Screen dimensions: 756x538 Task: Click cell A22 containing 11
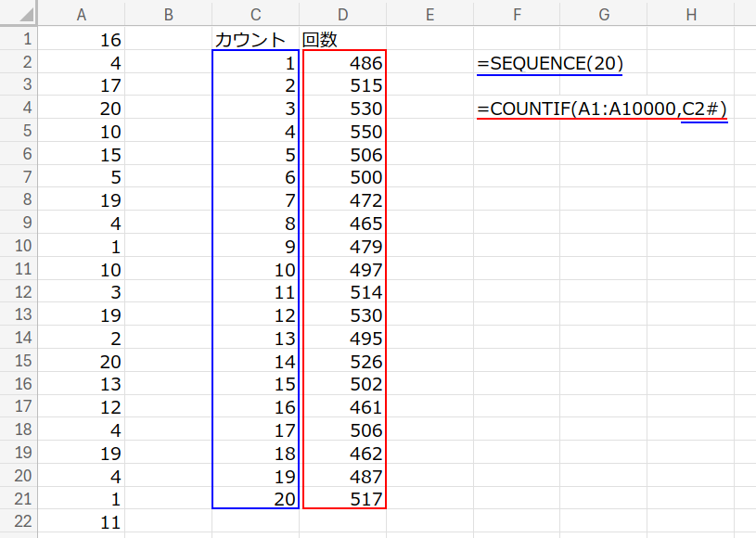point(82,521)
